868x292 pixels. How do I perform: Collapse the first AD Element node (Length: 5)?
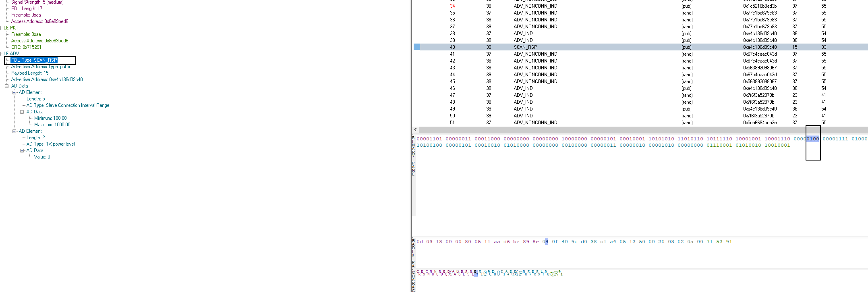pos(15,92)
